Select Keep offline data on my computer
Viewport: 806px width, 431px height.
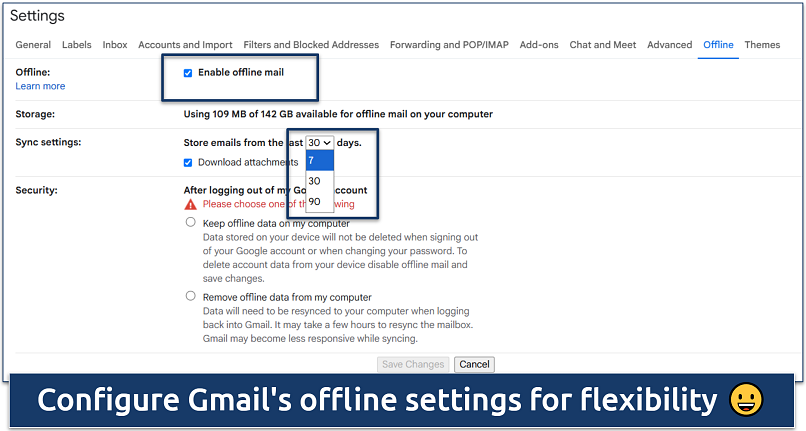point(190,223)
